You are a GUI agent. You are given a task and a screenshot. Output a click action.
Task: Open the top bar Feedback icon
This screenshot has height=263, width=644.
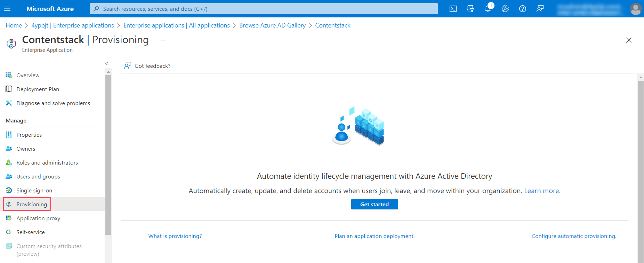(540, 9)
